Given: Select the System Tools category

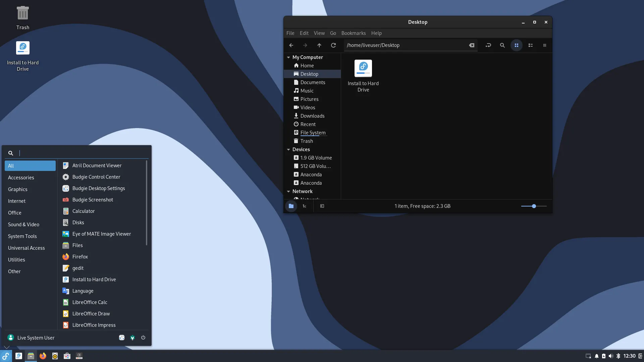Looking at the screenshot, I should click(x=22, y=236).
